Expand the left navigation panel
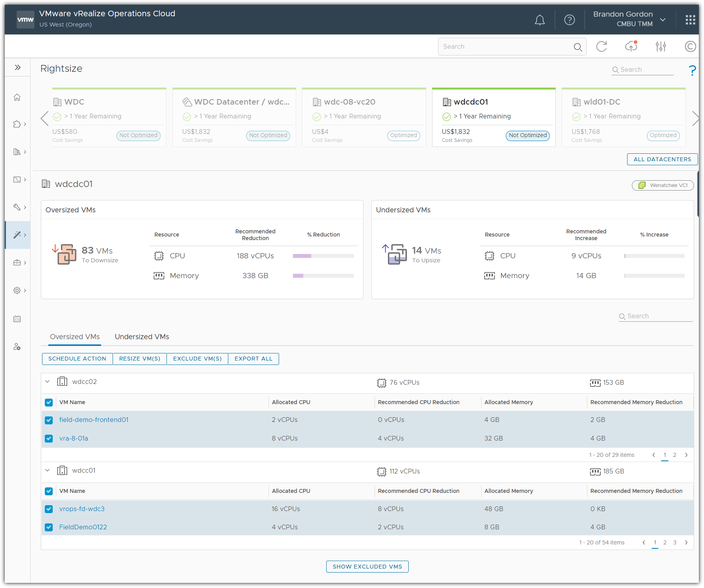 tap(17, 67)
